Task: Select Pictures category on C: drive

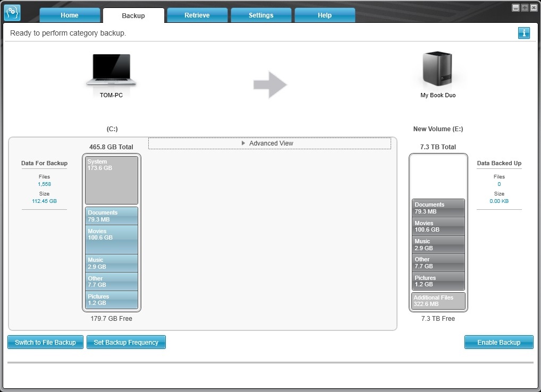Action: 112,300
